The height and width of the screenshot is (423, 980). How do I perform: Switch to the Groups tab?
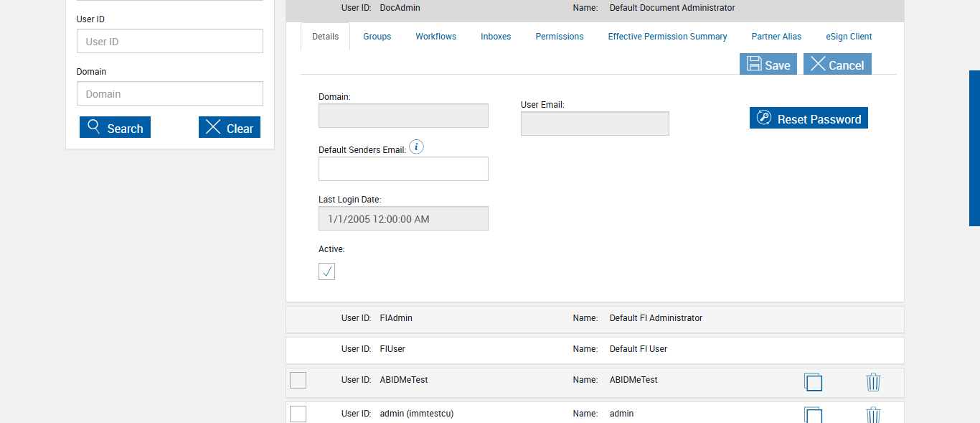point(377,37)
